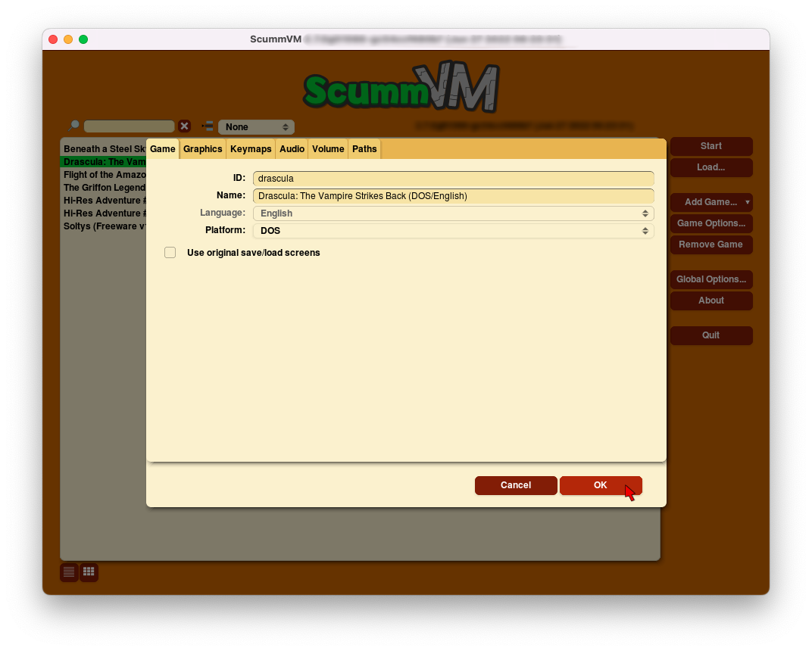Open the Keymaps tab
The height and width of the screenshot is (651, 812).
pyautogui.click(x=251, y=149)
